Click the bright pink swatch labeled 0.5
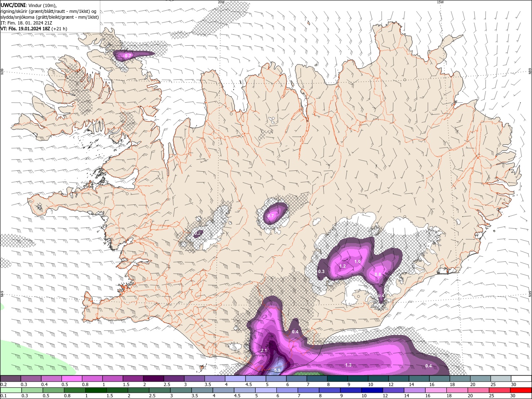 [71, 379]
